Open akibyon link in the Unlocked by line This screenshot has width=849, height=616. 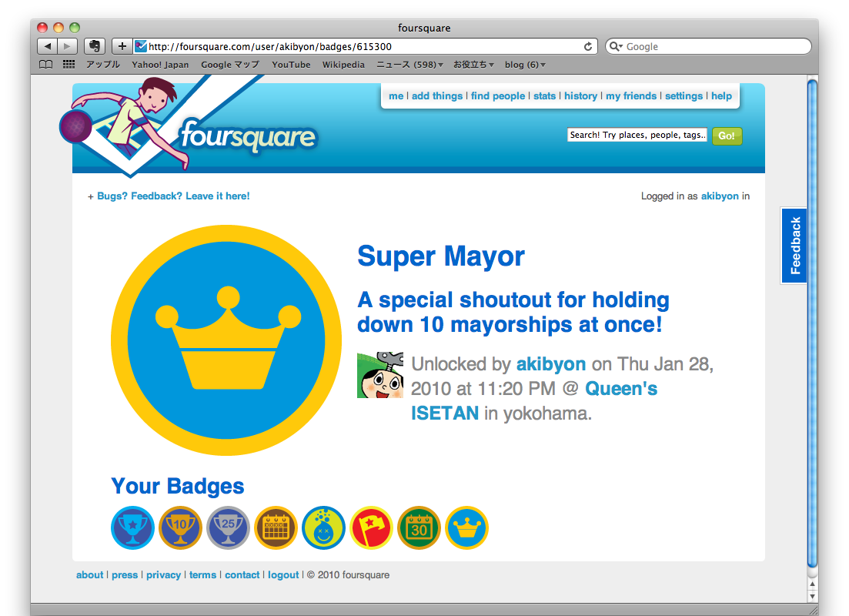550,364
